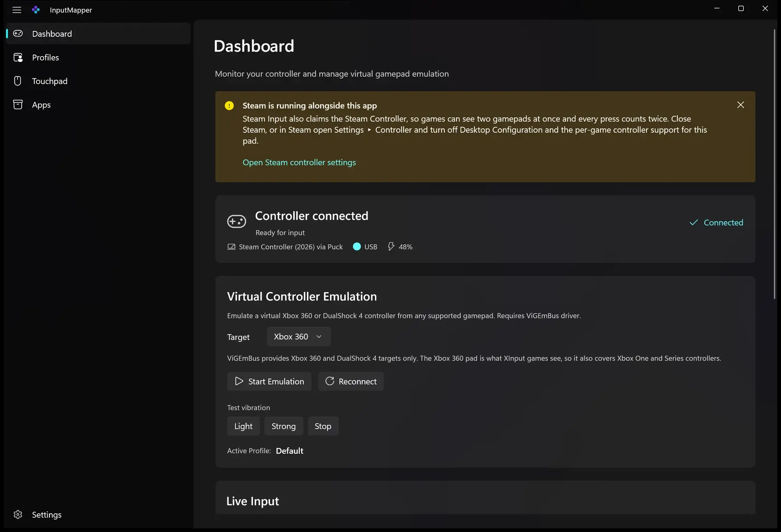Open the Target Xbox 360 dropdown

click(x=299, y=336)
